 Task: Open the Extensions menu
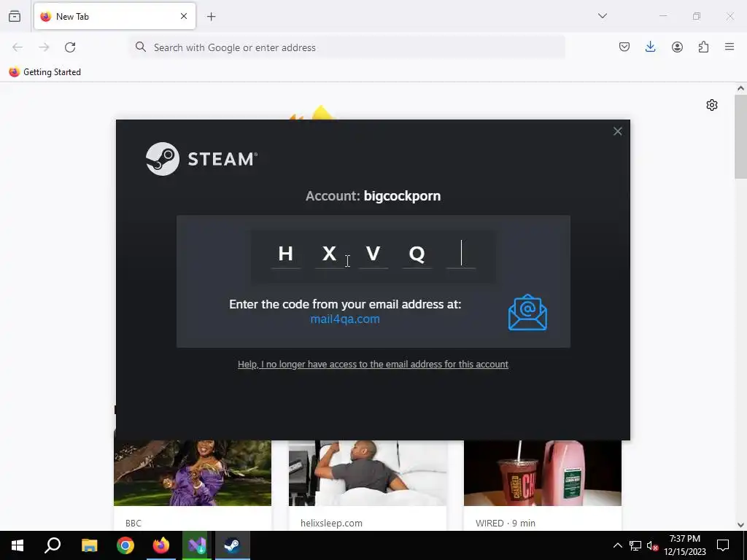tap(703, 47)
